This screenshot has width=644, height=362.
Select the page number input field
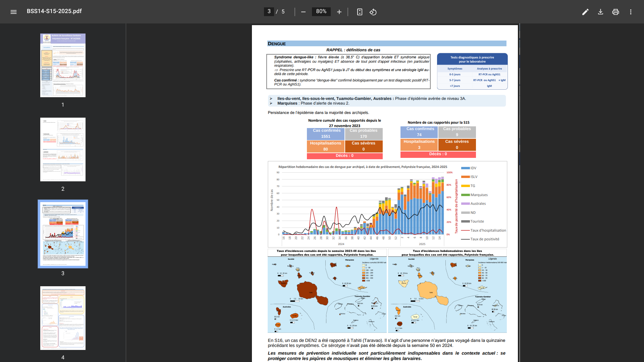pyautogui.click(x=269, y=11)
